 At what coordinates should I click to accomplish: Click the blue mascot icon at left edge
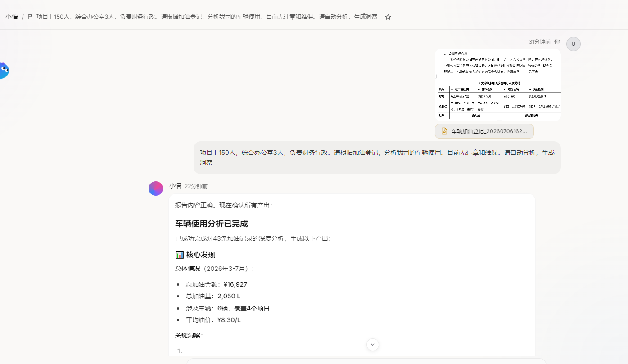click(x=4, y=70)
